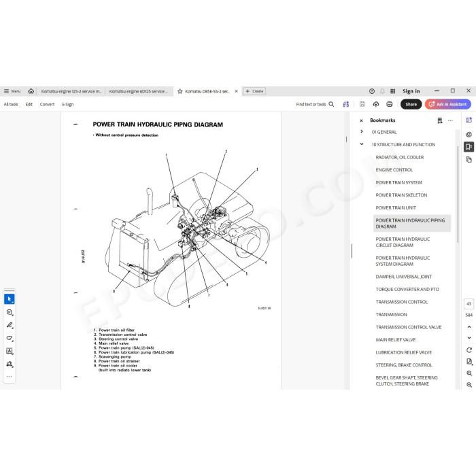Open the Edit menu
The height and width of the screenshot is (476, 476).
(29, 105)
